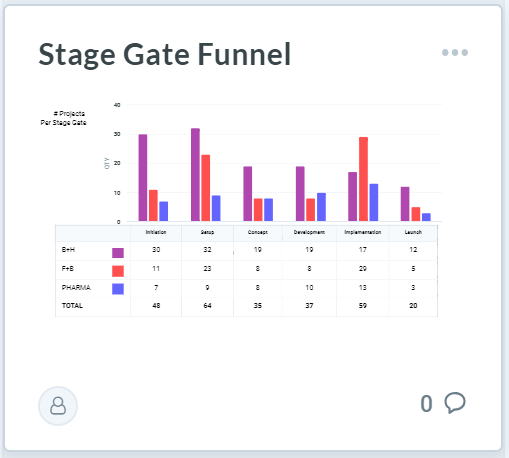Click the tallest purple Setup bar
This screenshot has height=458, width=509.
click(x=195, y=175)
